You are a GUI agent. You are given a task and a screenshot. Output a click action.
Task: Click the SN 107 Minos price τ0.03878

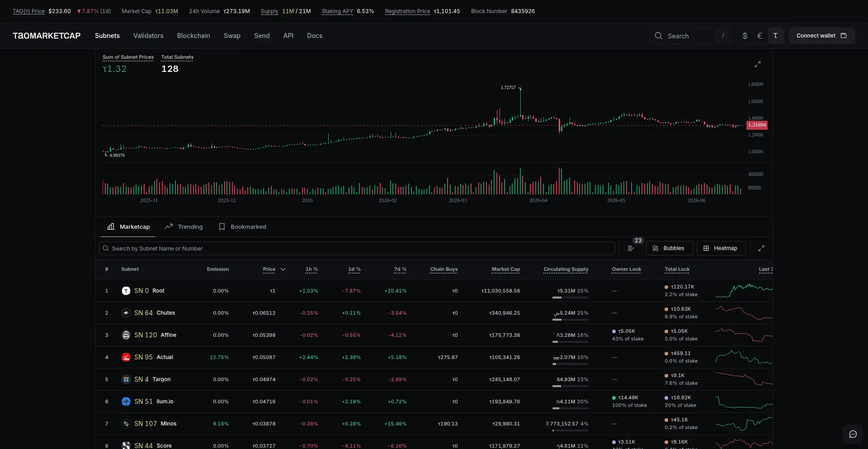point(264,424)
